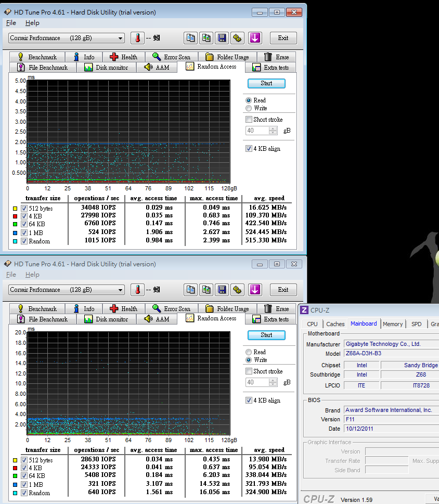The image size is (439, 504).
Task: Switch to Extra tests tab in top window
Action: [x=270, y=68]
